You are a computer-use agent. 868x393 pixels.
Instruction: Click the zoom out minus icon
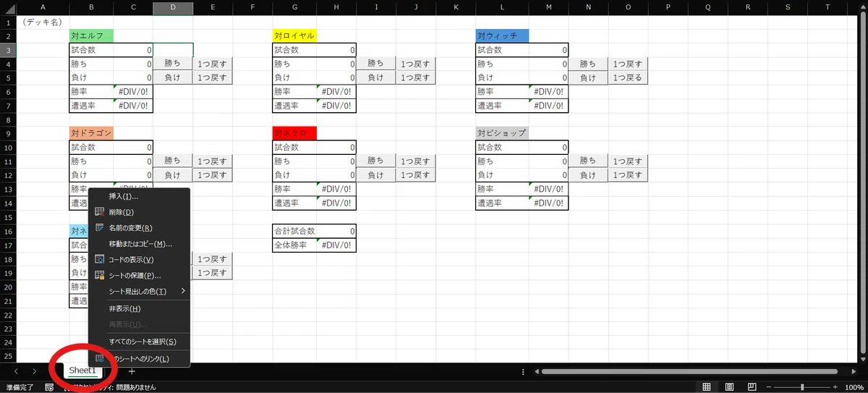click(769, 387)
